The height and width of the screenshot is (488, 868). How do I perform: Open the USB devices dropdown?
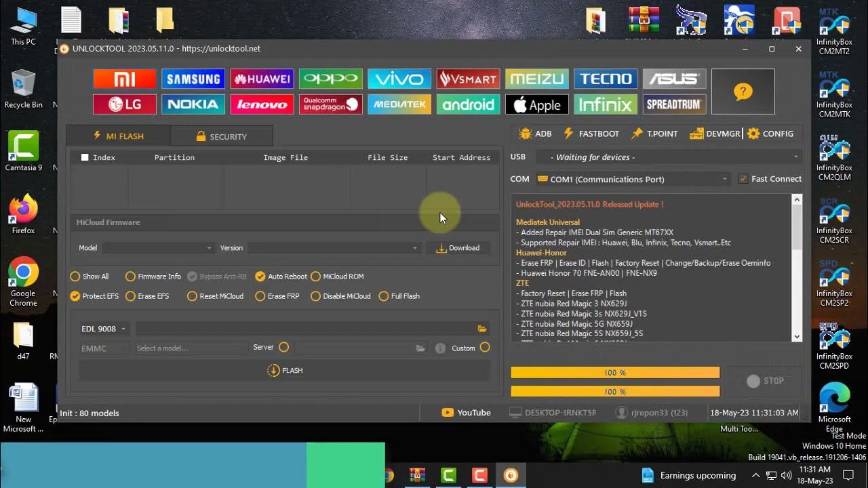tap(668, 157)
